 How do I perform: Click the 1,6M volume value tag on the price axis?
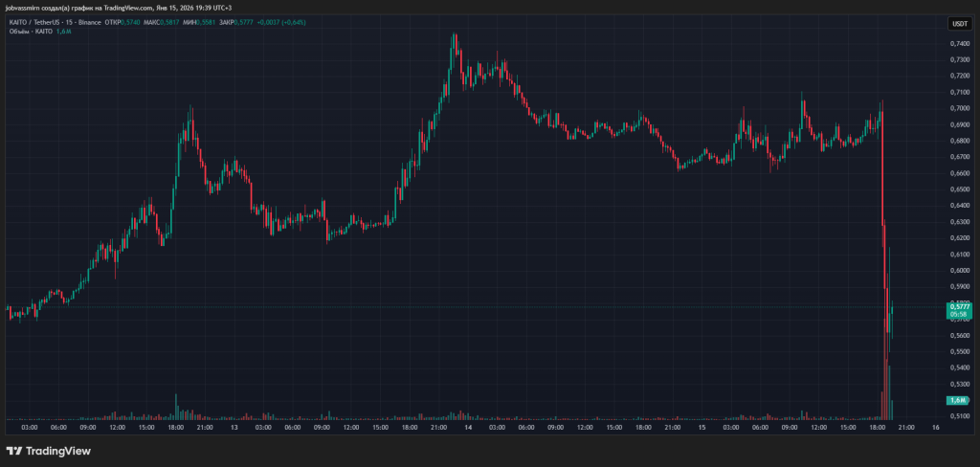click(x=958, y=400)
